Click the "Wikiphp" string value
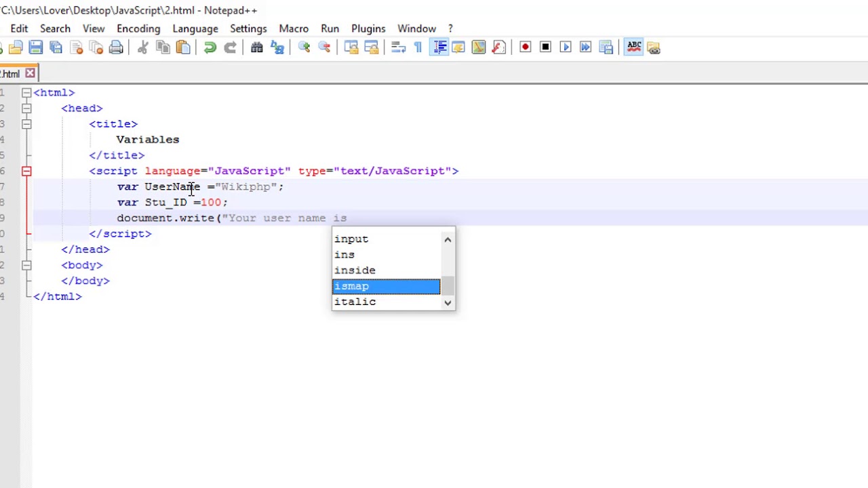868x488 pixels. pos(245,187)
